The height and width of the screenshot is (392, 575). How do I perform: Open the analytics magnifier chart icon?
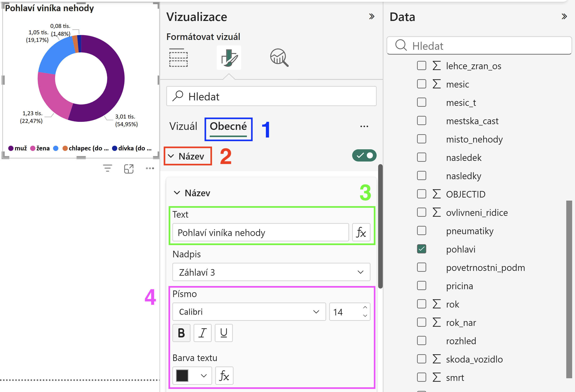[279, 58]
